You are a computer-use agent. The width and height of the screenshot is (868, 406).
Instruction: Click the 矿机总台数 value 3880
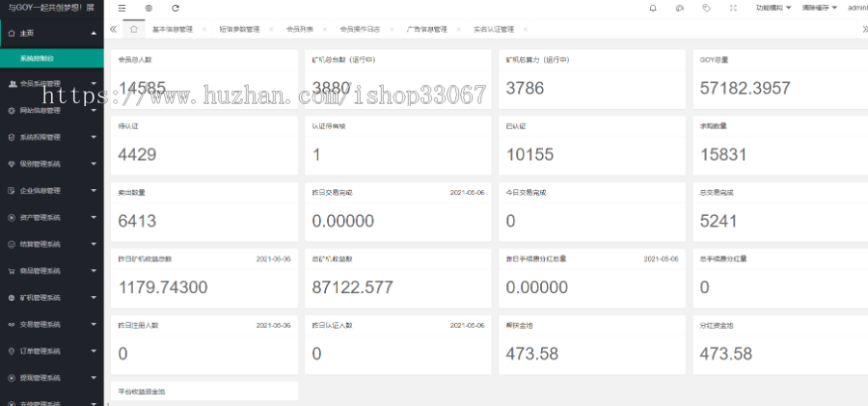click(x=331, y=88)
